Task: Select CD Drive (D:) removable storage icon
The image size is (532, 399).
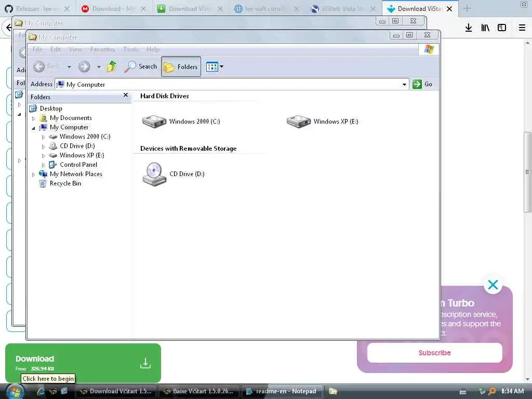Action: (154, 174)
